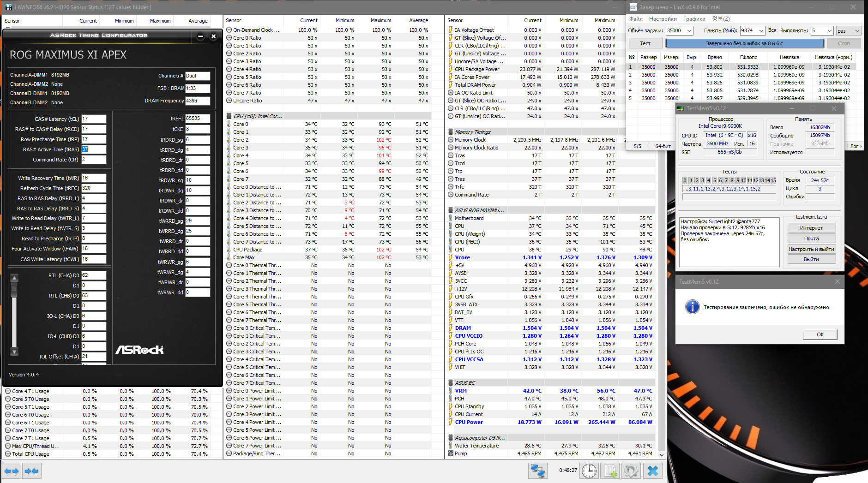Reset HWiNFO elapsed timer clock icon

(x=589, y=471)
